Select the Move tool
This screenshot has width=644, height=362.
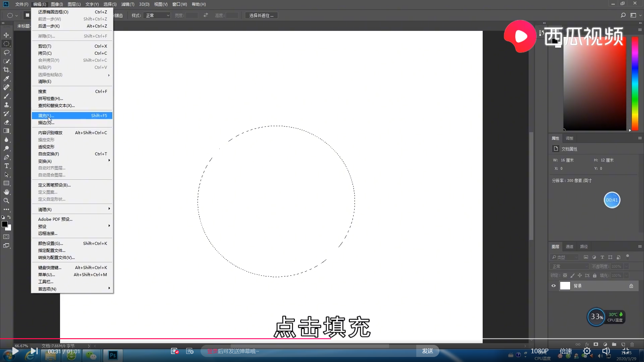click(6, 35)
